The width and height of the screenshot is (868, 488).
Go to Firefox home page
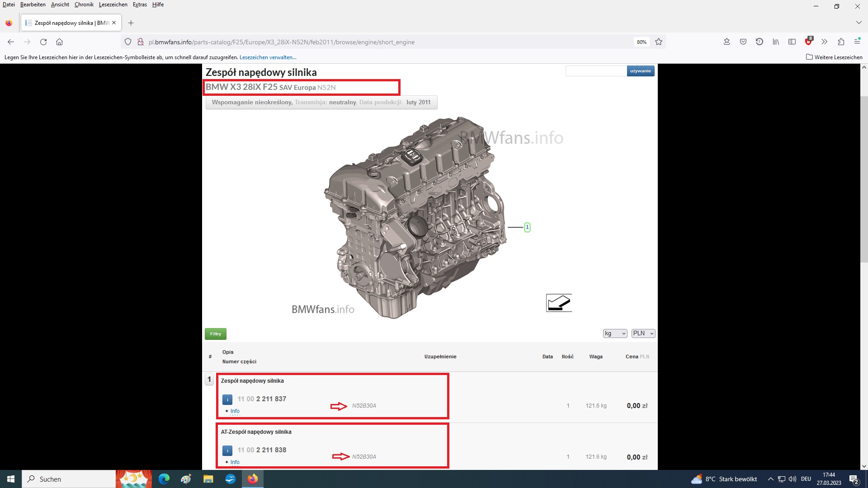pyautogui.click(x=59, y=42)
